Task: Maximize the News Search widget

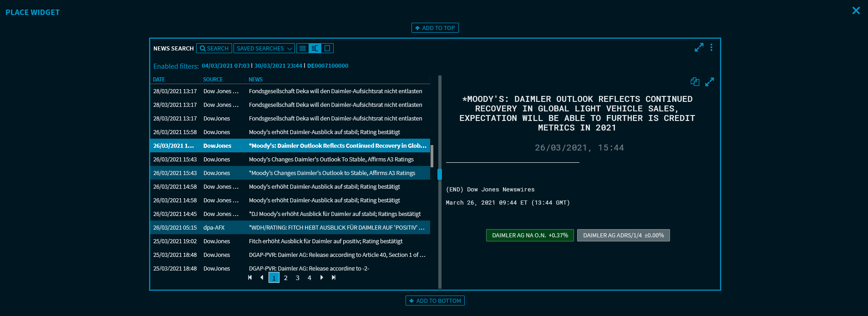Action: coord(699,47)
